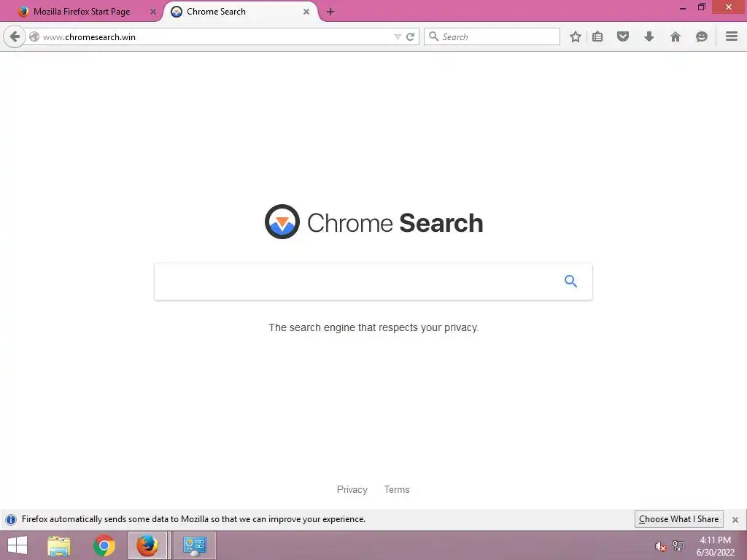747x560 pixels.
Task: Open the taskbar clock showing 4:11 PM
Action: (715, 546)
